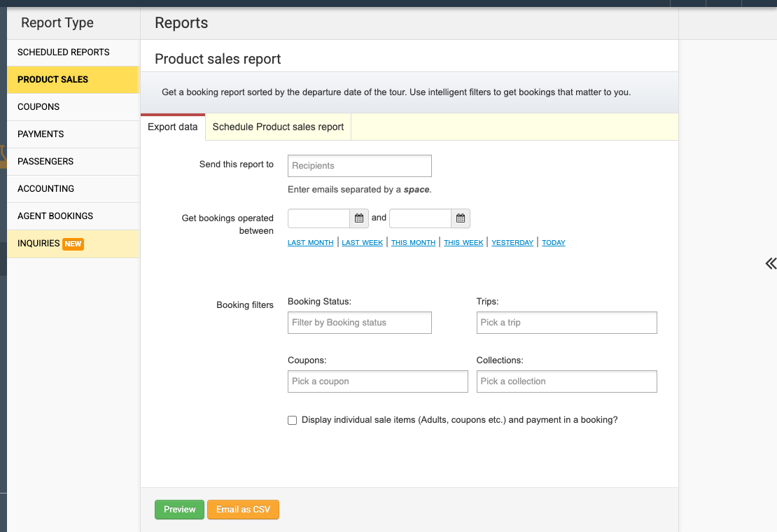Click the Email as CSV button

click(243, 509)
